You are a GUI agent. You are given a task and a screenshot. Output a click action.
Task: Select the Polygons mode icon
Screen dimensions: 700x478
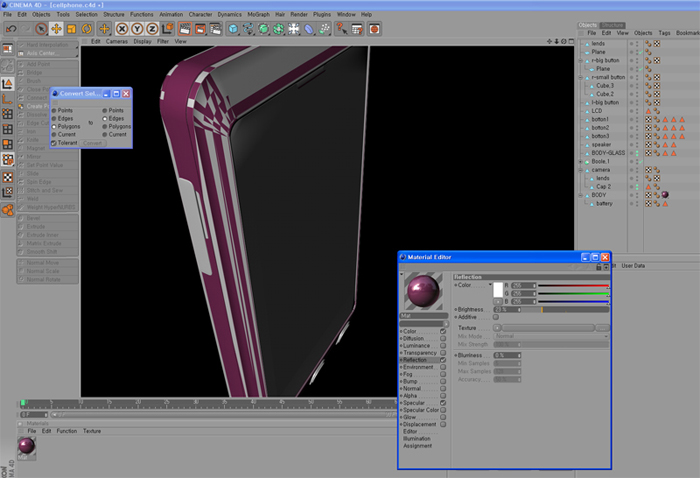(8, 144)
